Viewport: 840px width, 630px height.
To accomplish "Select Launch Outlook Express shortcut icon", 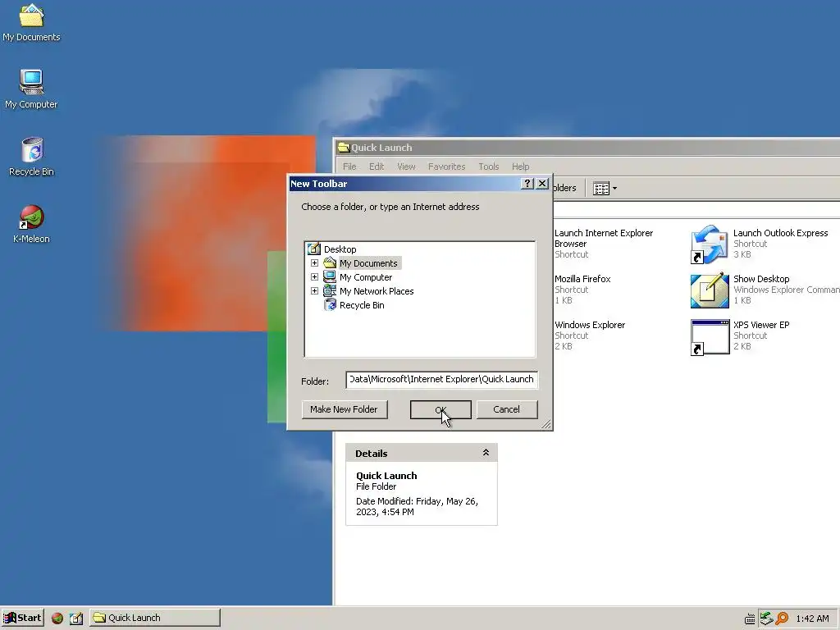I will tap(710, 244).
